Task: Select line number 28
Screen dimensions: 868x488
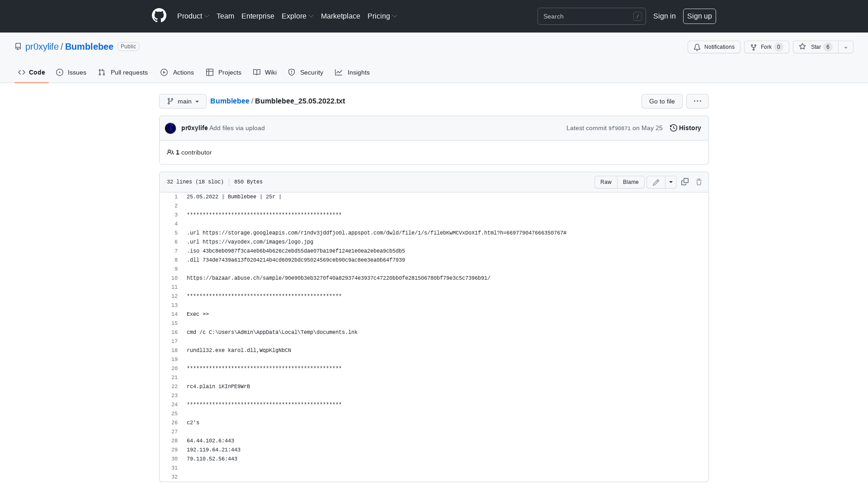Action: tap(175, 441)
